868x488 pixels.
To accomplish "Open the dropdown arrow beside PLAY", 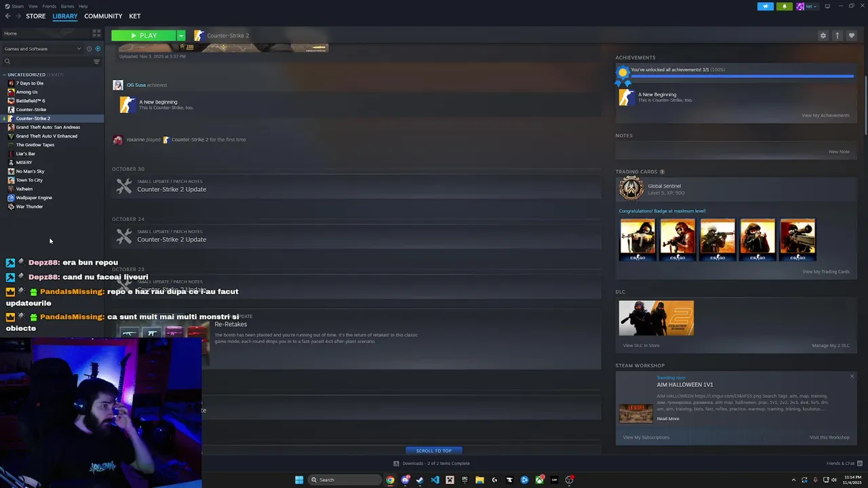I will (181, 35).
